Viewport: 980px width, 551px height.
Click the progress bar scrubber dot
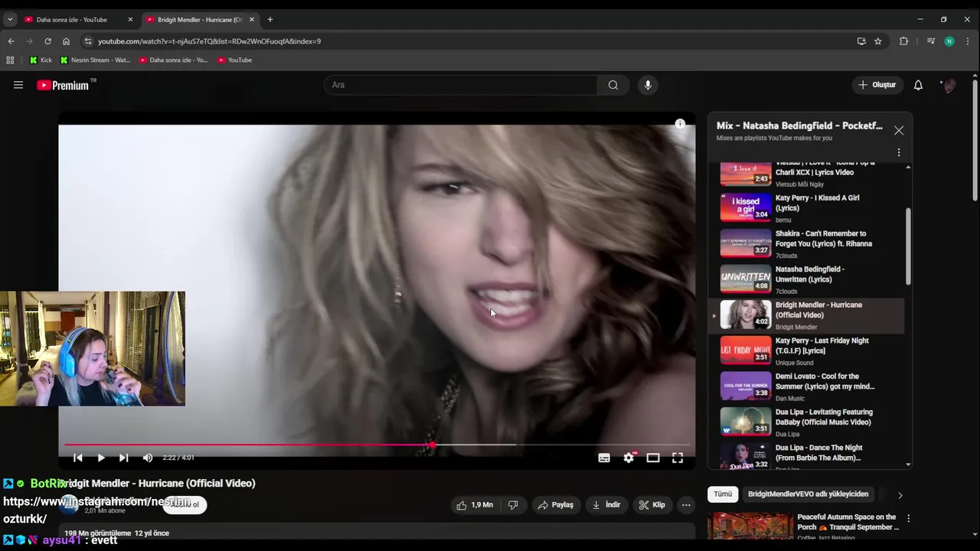coord(433,445)
